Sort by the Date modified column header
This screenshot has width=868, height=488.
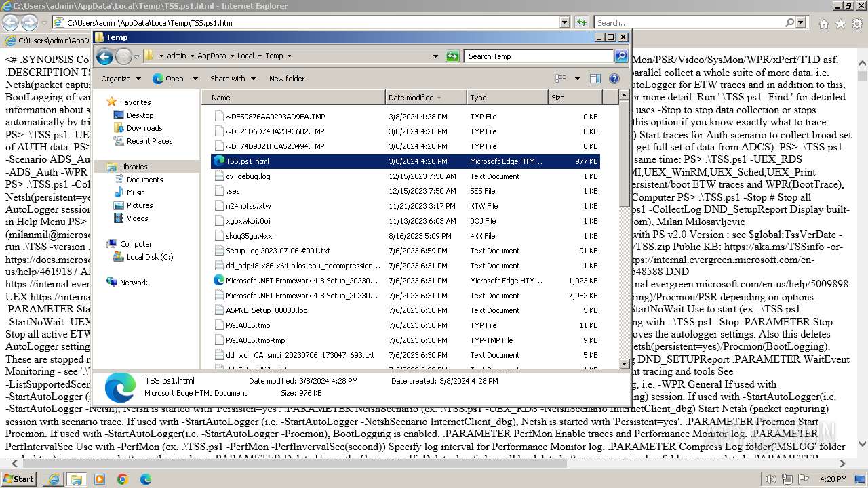click(425, 98)
